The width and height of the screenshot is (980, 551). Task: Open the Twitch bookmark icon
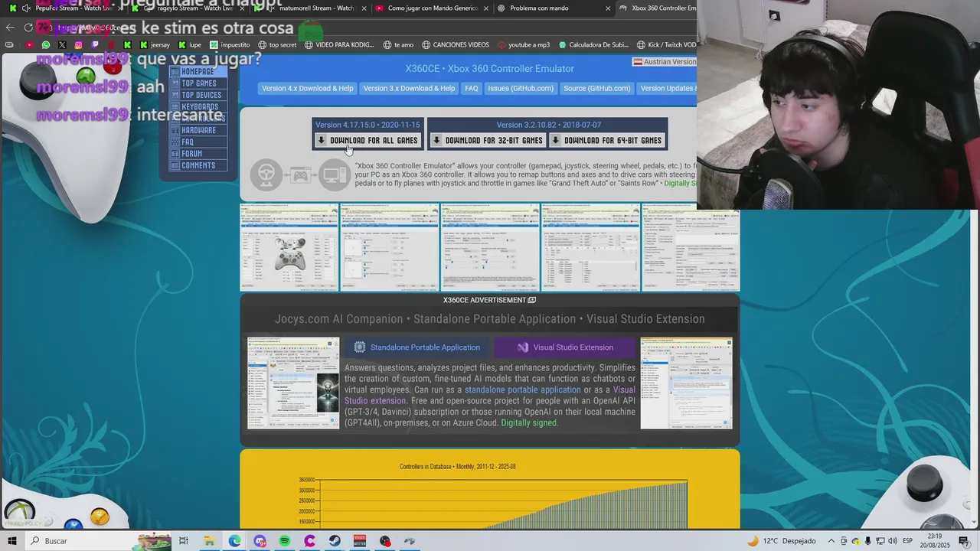(x=94, y=44)
